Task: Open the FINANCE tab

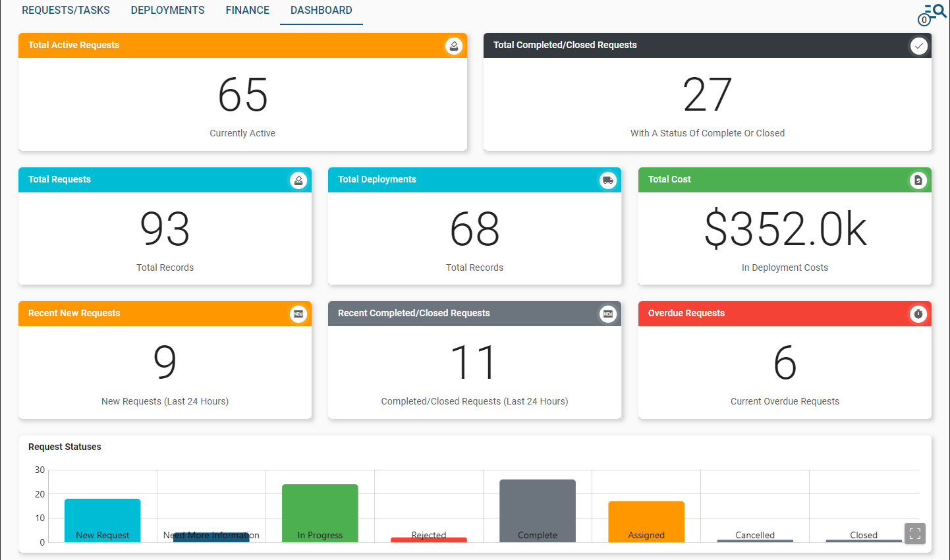Action: 247,10
